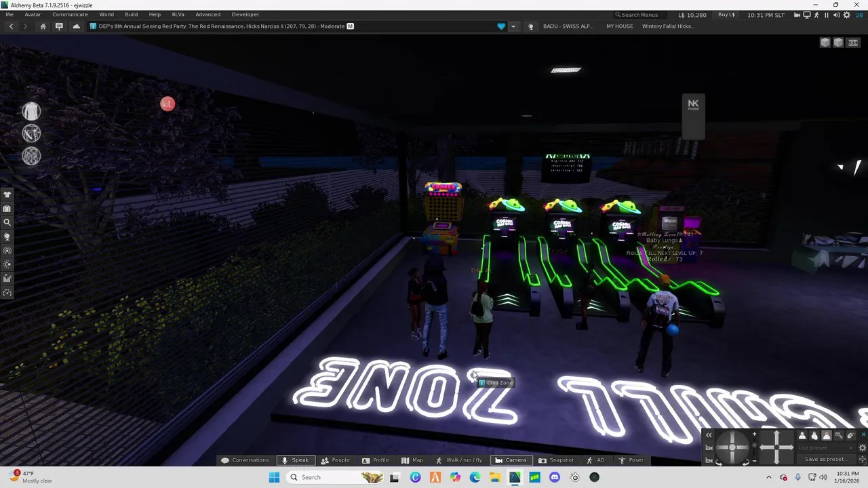The height and width of the screenshot is (488, 868).
Task: Teleport home using house icon
Action: pyautogui.click(x=43, y=26)
